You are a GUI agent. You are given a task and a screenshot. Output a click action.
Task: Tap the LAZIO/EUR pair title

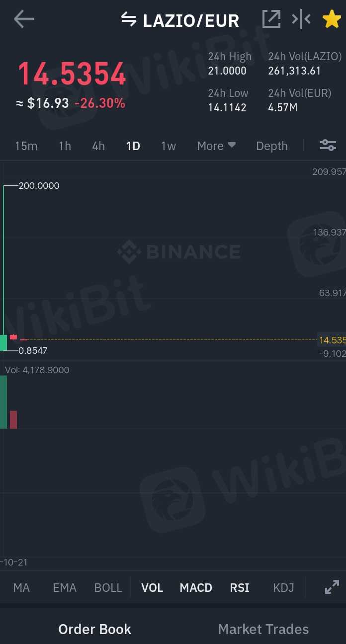click(x=191, y=20)
